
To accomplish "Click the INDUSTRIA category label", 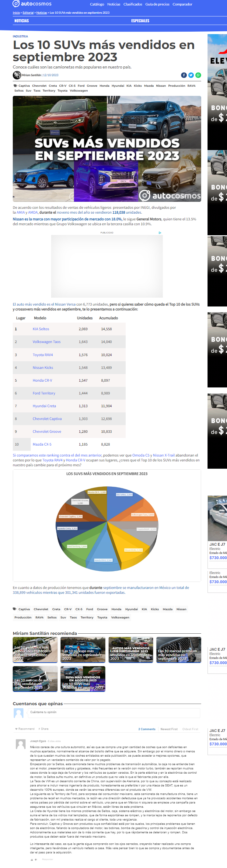I will tap(20, 37).
